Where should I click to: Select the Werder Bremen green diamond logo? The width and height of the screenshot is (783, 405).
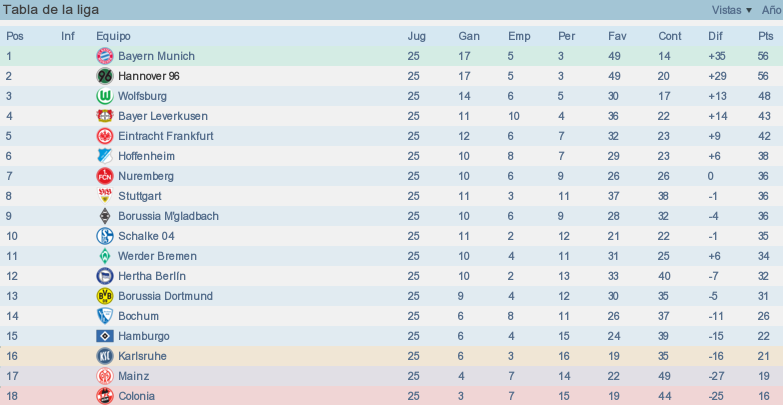(x=105, y=256)
